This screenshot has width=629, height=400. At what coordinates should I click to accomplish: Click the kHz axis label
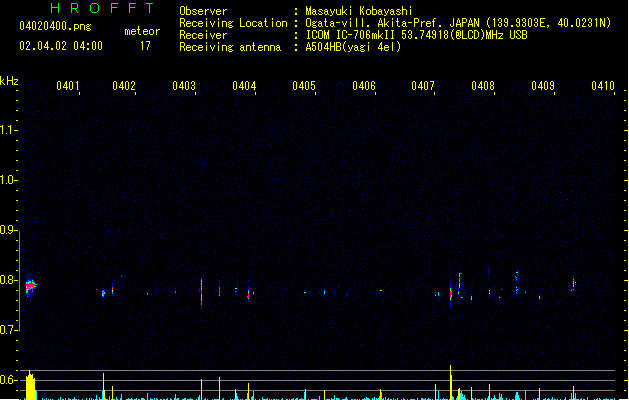pyautogui.click(x=9, y=81)
